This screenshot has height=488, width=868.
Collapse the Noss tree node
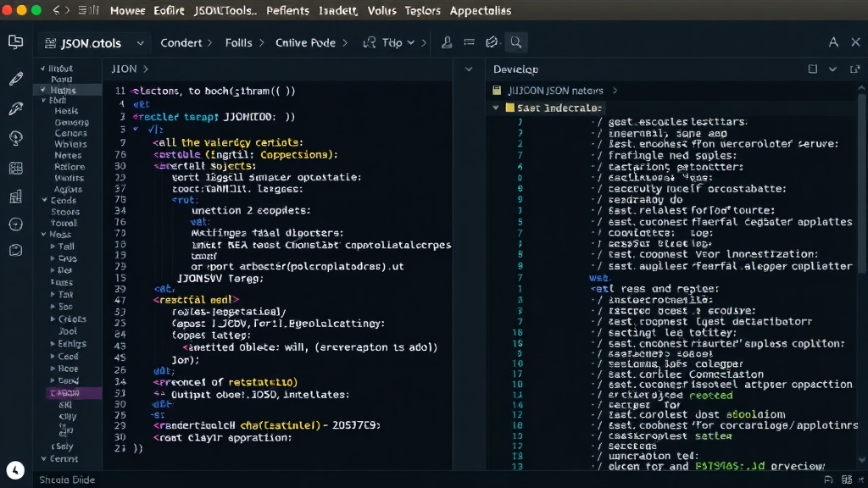click(43, 234)
